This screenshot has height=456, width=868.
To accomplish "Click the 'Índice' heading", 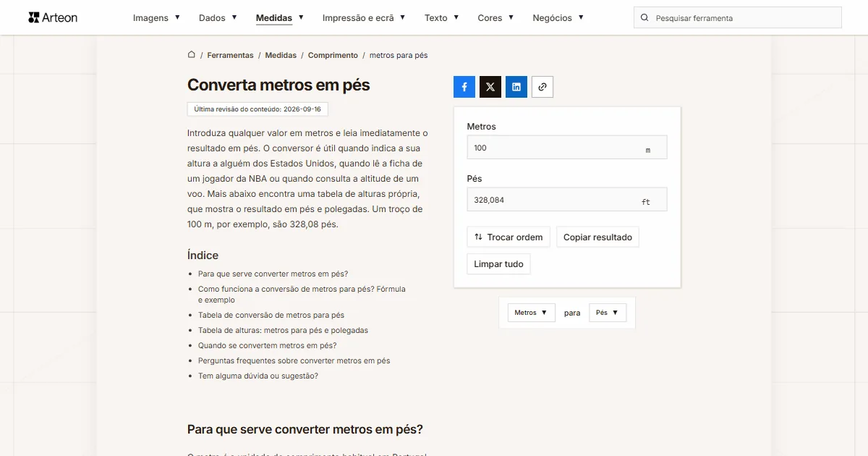I will coord(203,256).
